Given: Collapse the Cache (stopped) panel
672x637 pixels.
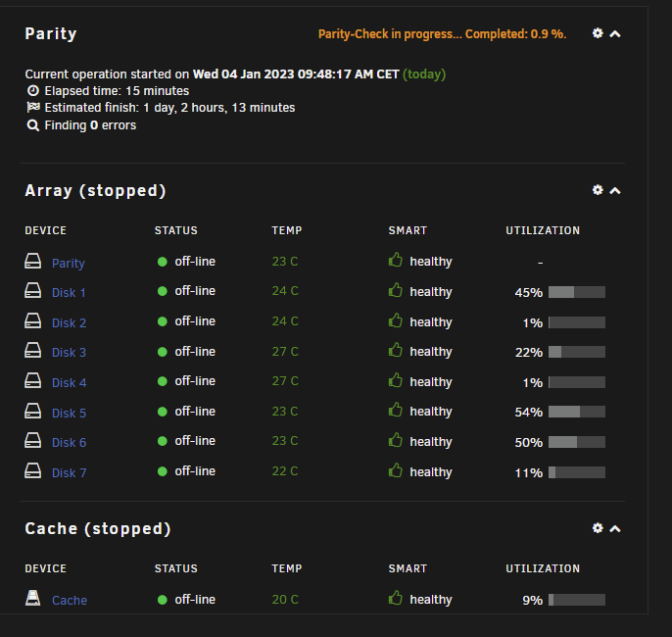Looking at the screenshot, I should [615, 528].
